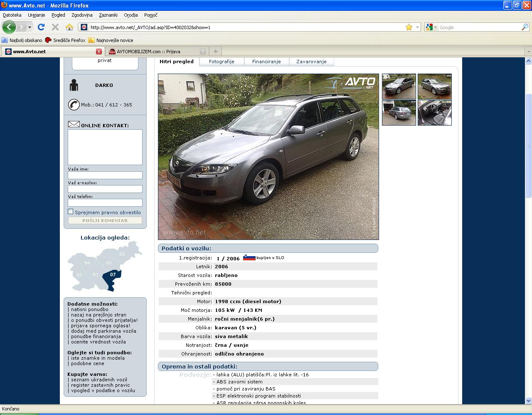
Task: Click ocenite vrednost vozila link
Action: point(99,342)
